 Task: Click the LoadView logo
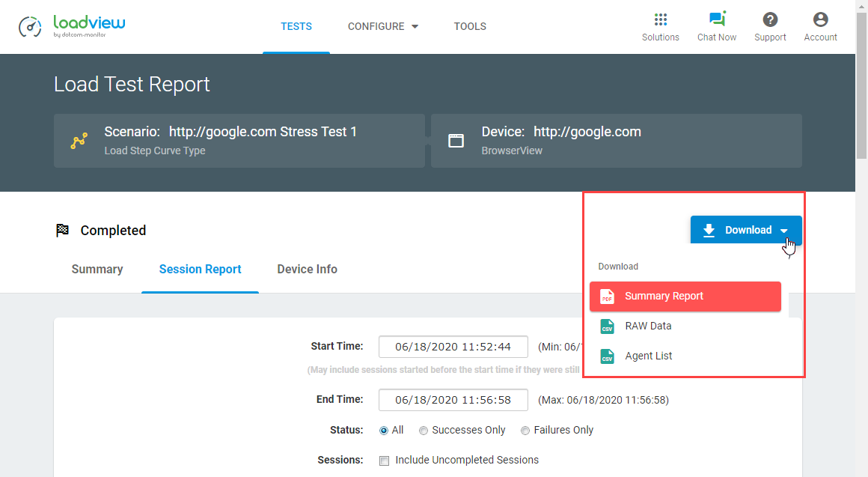pos(72,26)
